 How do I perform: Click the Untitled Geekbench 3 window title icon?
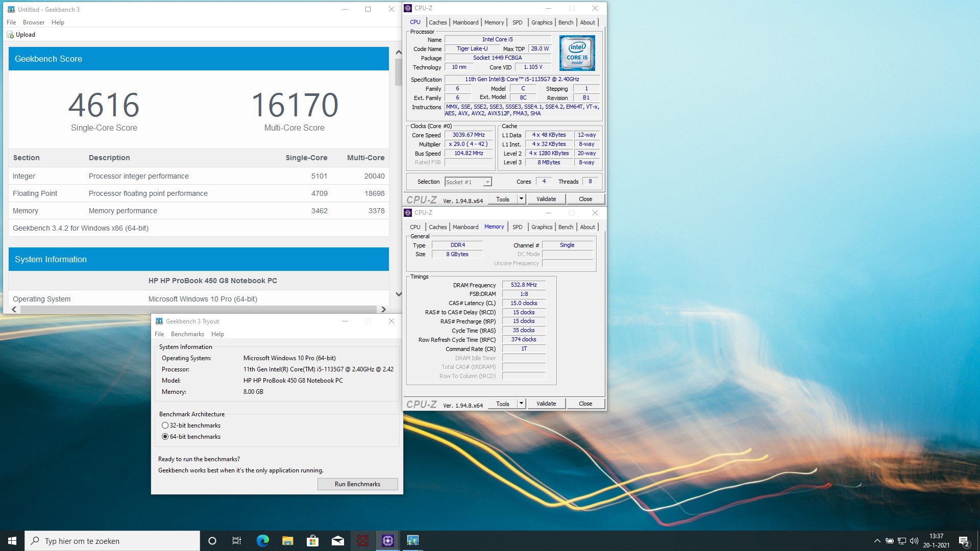[x=11, y=9]
